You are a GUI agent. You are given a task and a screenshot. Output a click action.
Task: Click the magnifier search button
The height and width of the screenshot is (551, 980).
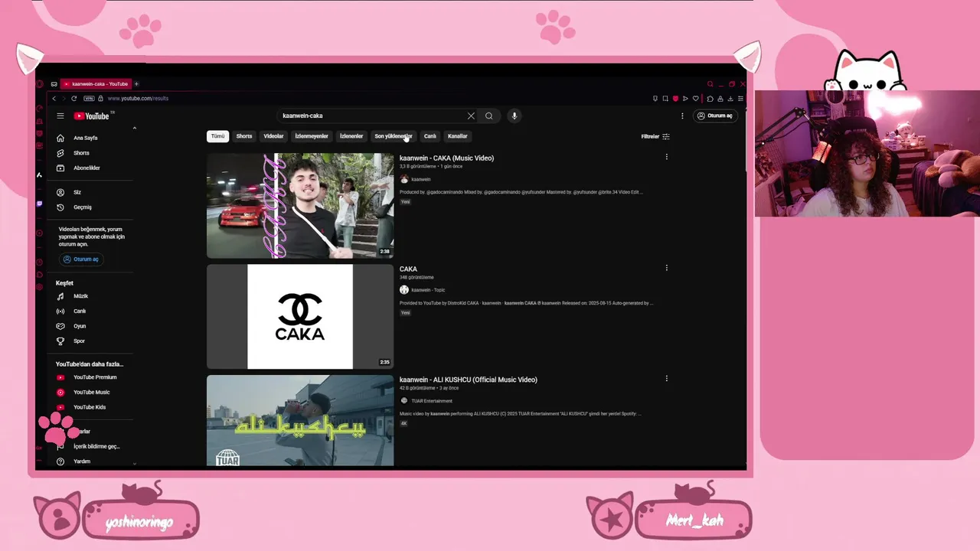pyautogui.click(x=488, y=116)
